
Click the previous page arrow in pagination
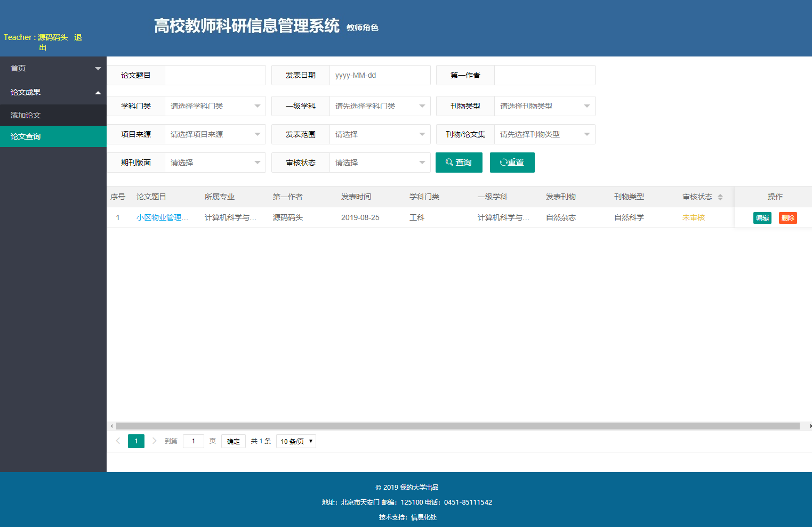[118, 441]
